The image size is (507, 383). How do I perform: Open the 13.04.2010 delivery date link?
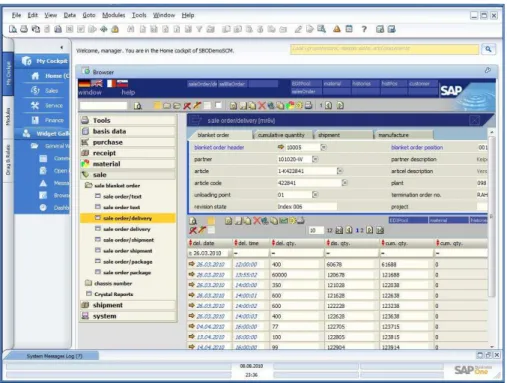[211, 337]
